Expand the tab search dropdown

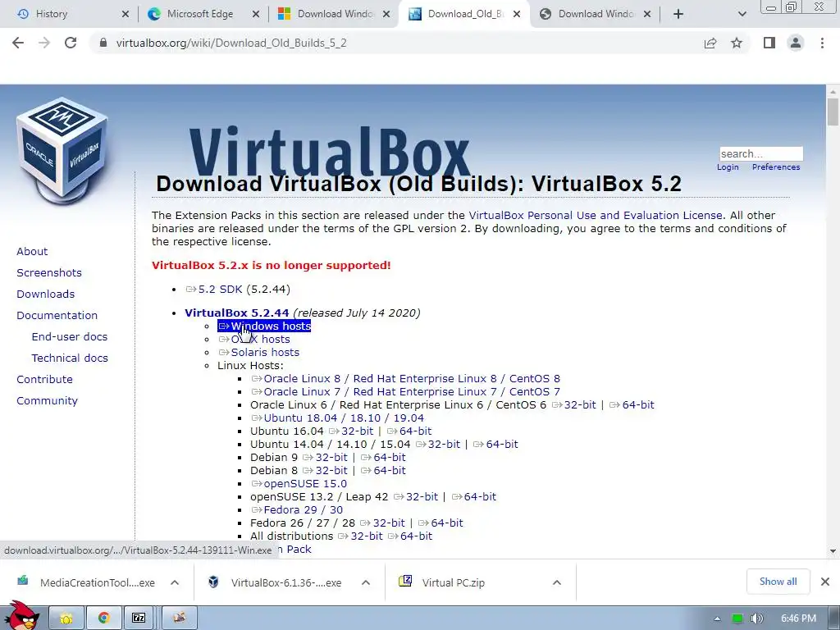(x=742, y=15)
